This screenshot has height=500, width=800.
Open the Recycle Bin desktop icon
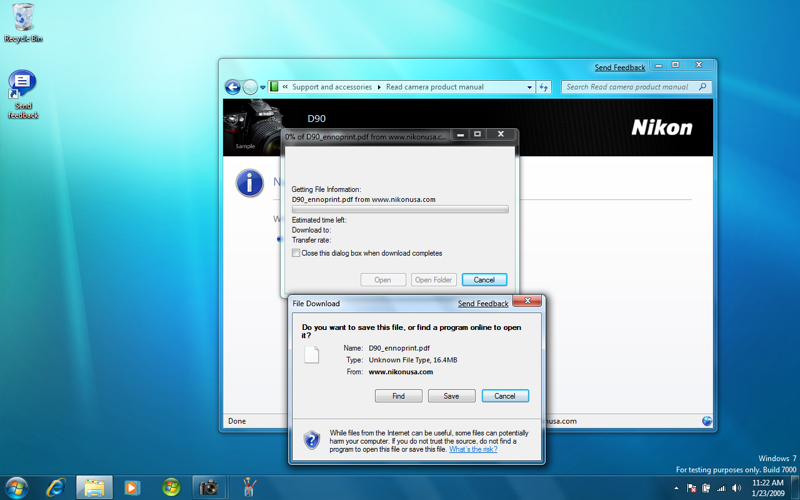click(x=22, y=23)
